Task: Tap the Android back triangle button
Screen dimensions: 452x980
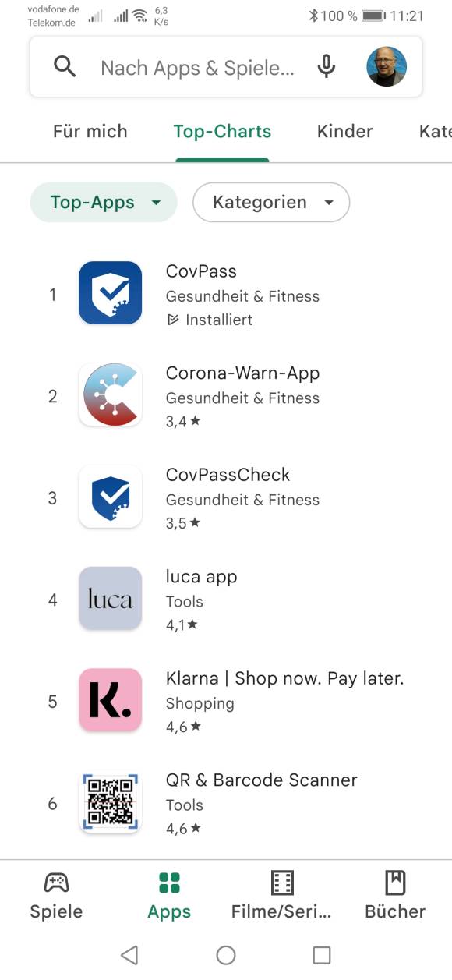Action: (130, 955)
